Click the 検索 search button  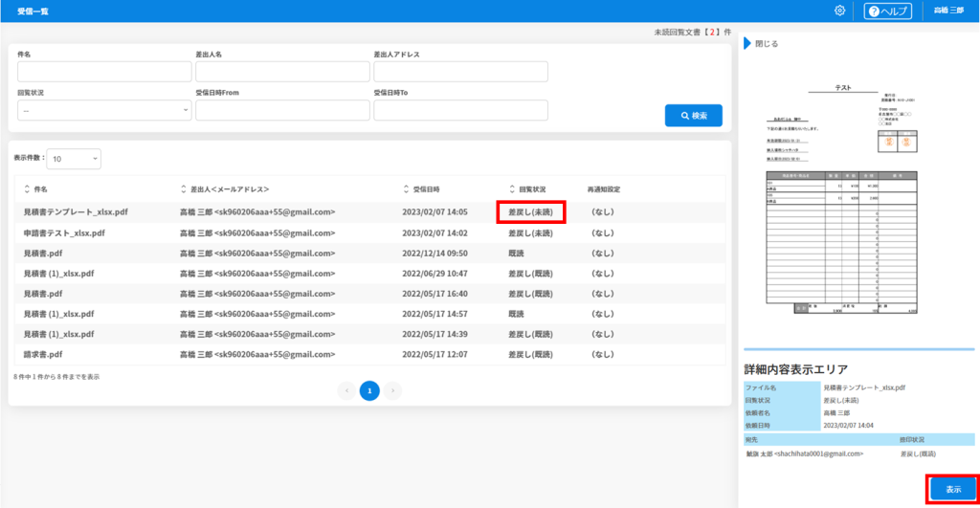point(694,116)
